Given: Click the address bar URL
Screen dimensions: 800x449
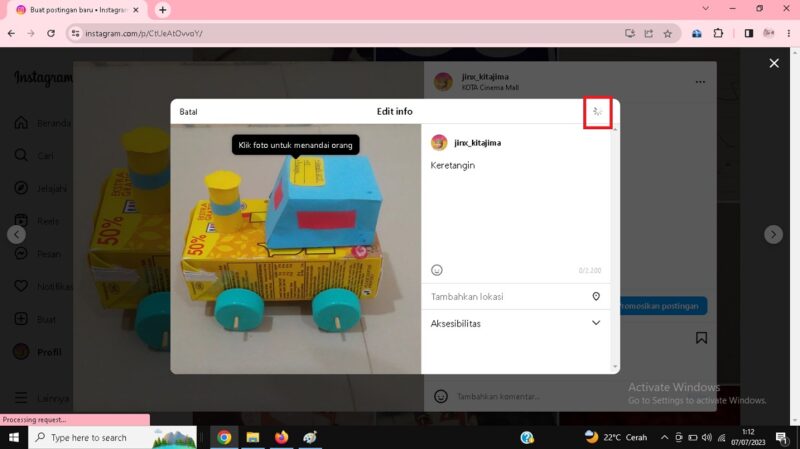Looking at the screenshot, I should (x=143, y=33).
